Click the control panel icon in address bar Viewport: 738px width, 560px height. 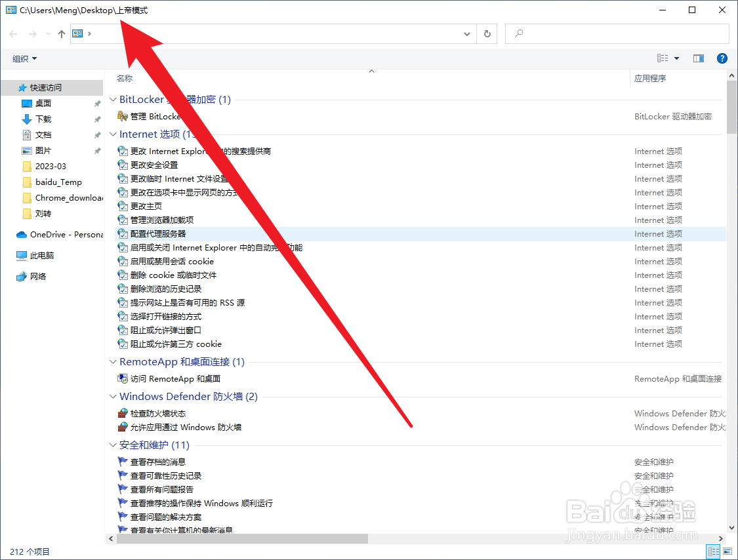click(x=77, y=33)
